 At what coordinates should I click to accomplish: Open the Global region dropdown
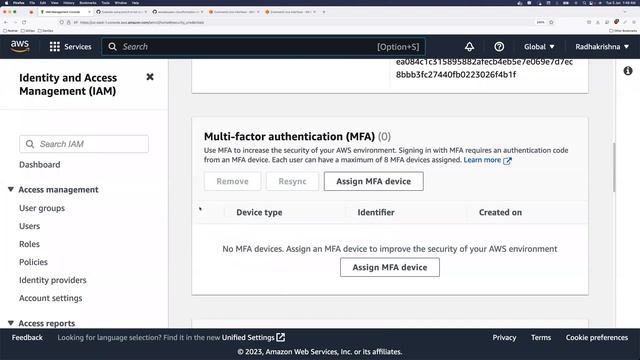click(539, 47)
